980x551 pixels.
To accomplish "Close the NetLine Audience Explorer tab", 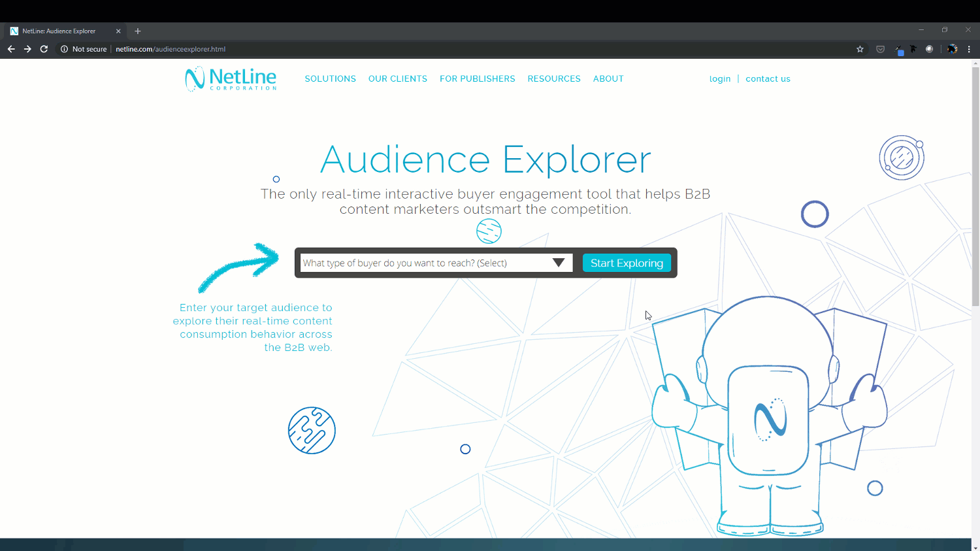I will pos(118,31).
